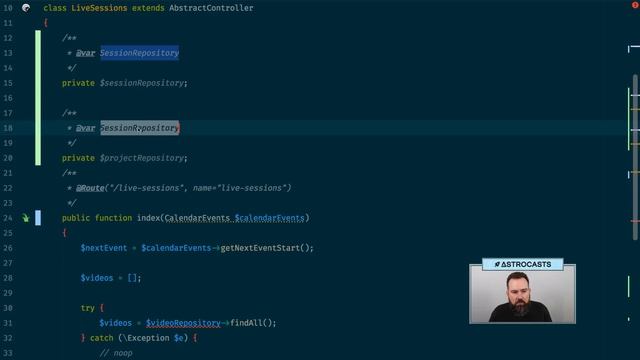Click the @var tag on line 18
The image size is (640, 360).
pyautogui.click(x=85, y=128)
